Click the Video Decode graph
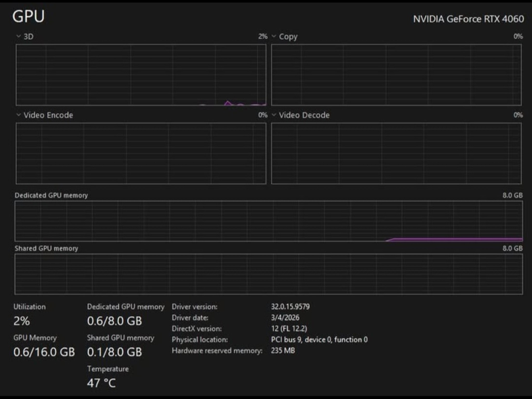The width and height of the screenshot is (532, 399). (x=396, y=154)
